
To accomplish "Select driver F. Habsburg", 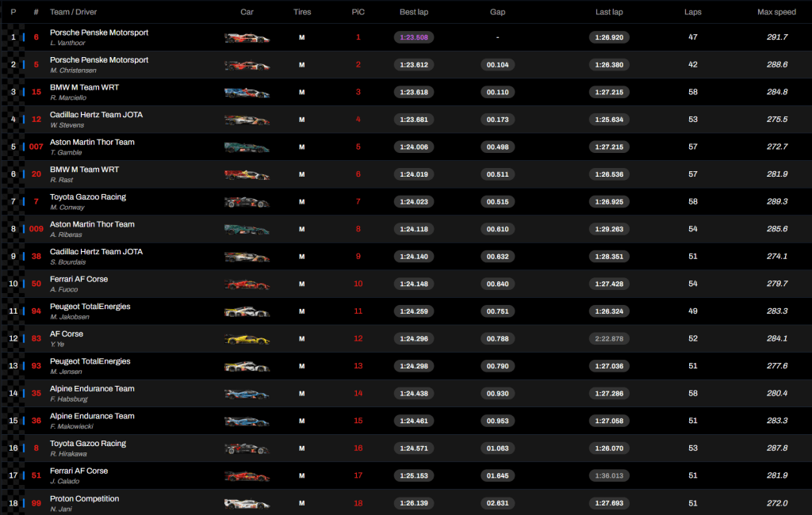I will tap(69, 399).
